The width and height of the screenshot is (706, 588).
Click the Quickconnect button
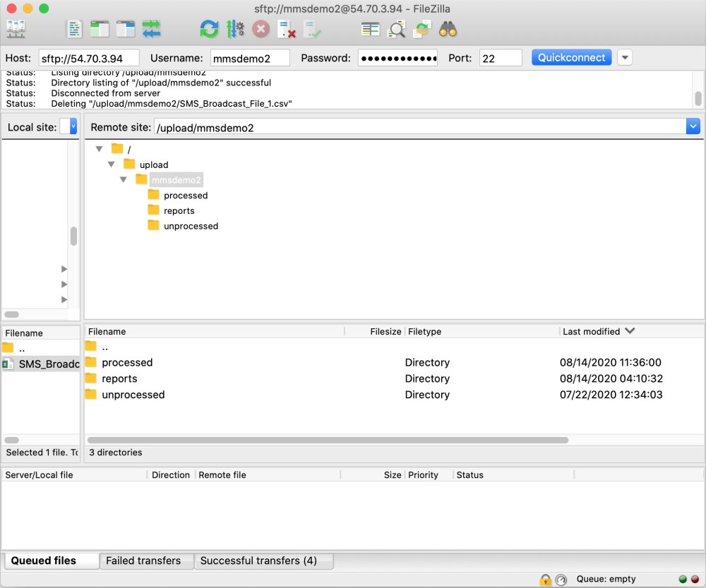tap(571, 58)
